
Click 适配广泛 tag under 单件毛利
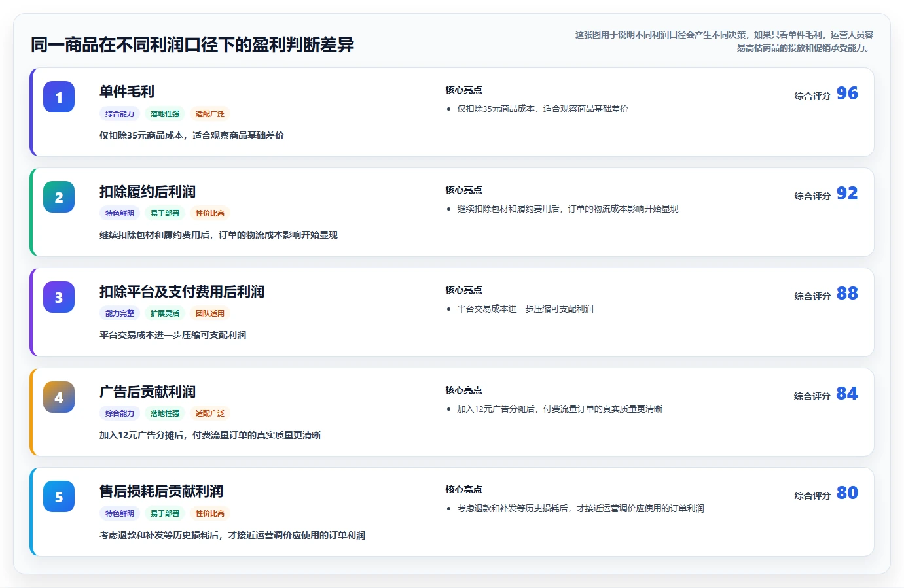210,114
